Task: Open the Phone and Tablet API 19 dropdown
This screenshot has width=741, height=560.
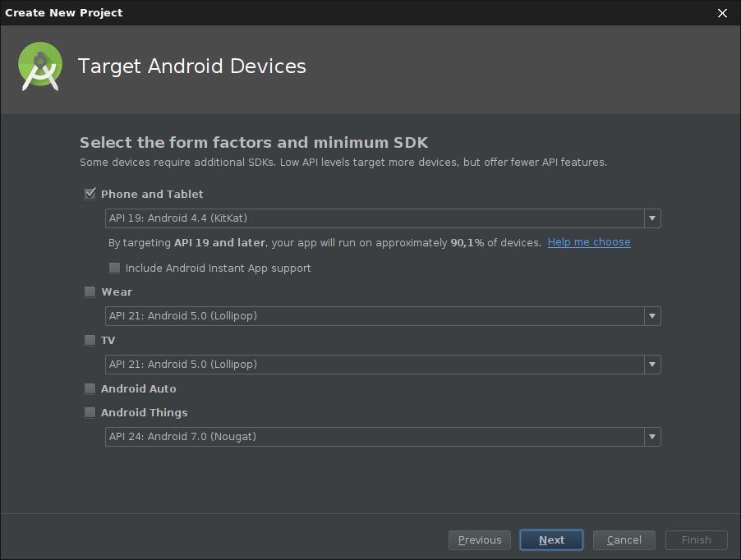Action: [383, 218]
